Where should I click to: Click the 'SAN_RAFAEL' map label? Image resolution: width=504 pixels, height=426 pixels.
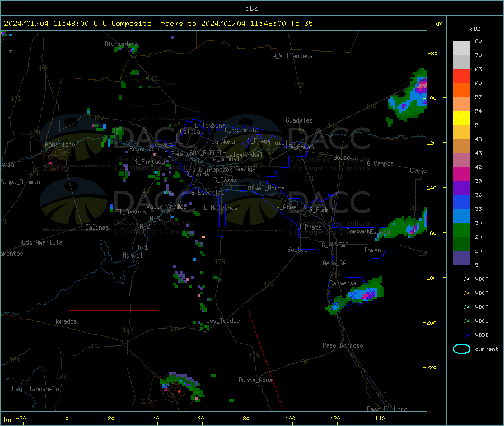[x=206, y=153]
